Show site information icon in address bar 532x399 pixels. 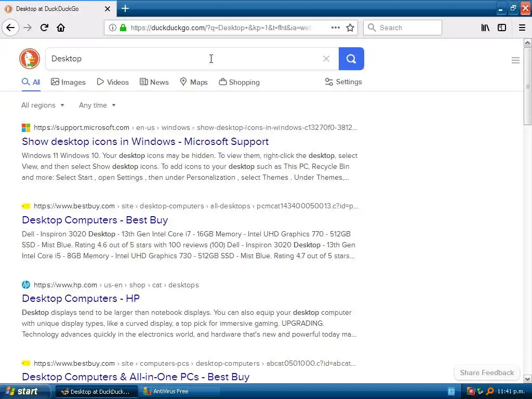click(x=113, y=28)
